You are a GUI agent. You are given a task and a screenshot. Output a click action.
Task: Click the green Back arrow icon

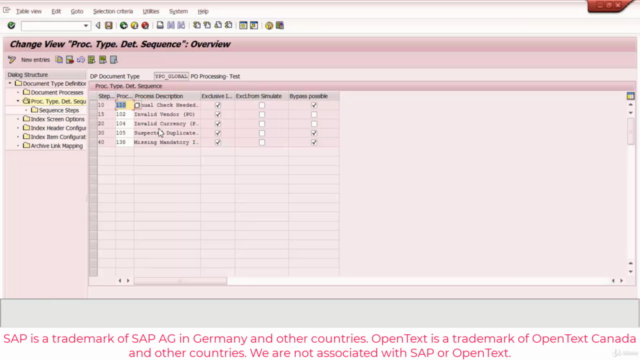click(123, 25)
